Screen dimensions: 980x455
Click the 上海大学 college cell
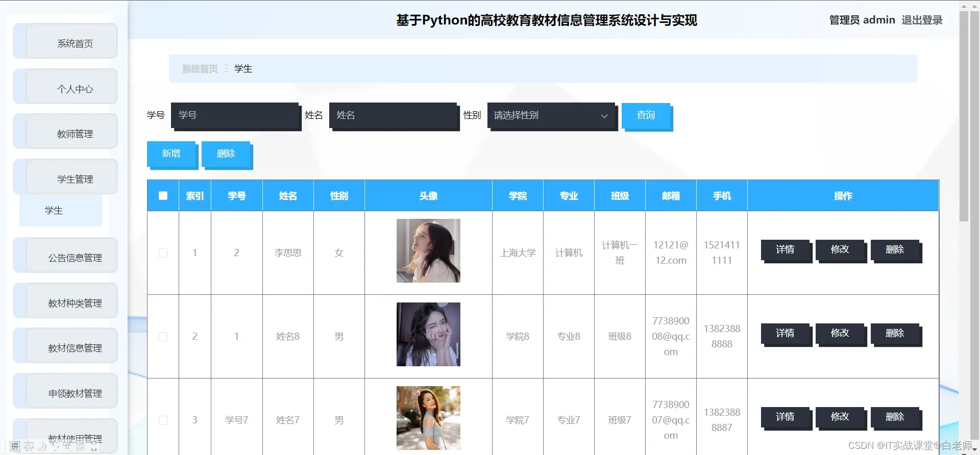(518, 253)
